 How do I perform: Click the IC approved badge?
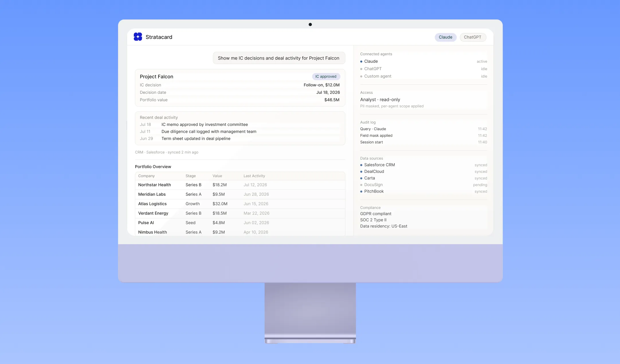point(326,76)
